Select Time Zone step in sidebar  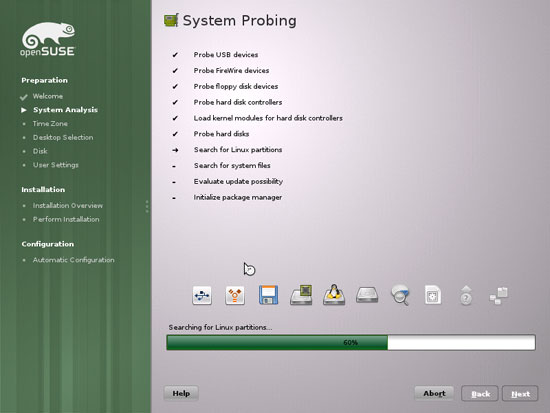click(50, 124)
